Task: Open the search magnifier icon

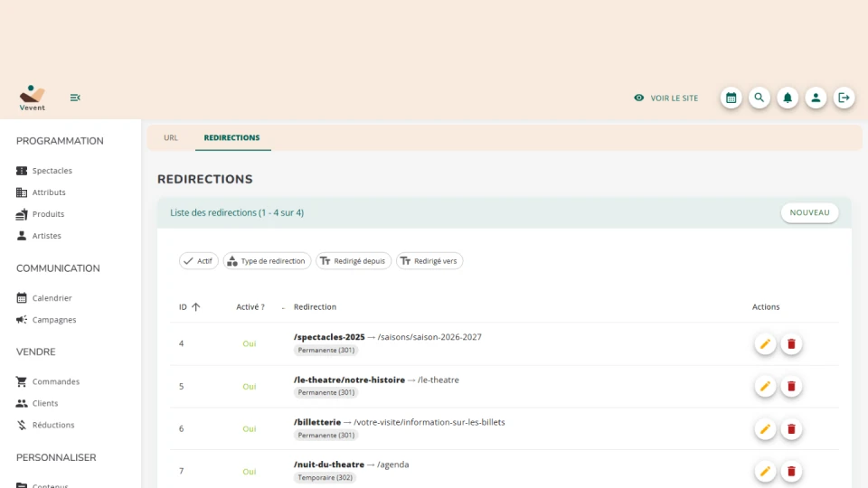Action: pos(759,98)
